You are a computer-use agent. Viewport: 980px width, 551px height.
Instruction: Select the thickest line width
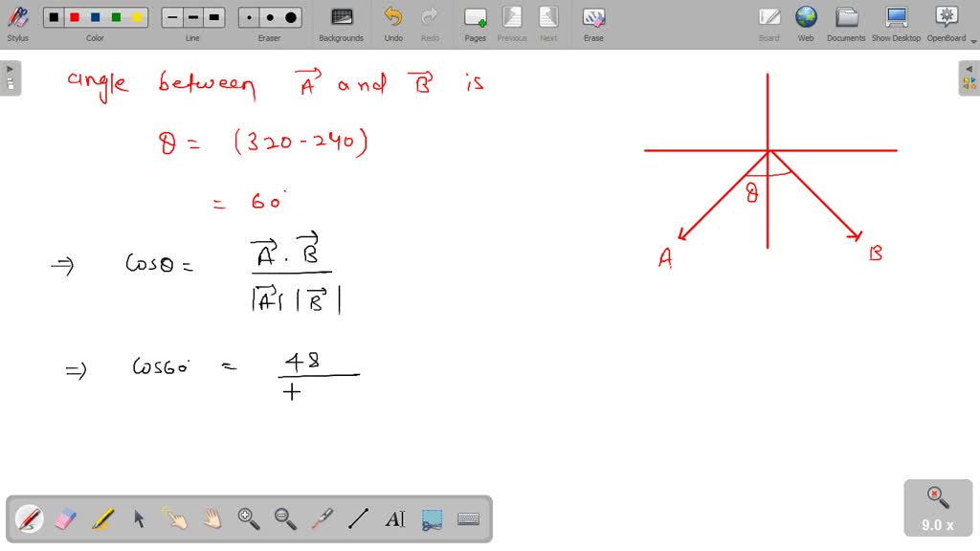[214, 16]
